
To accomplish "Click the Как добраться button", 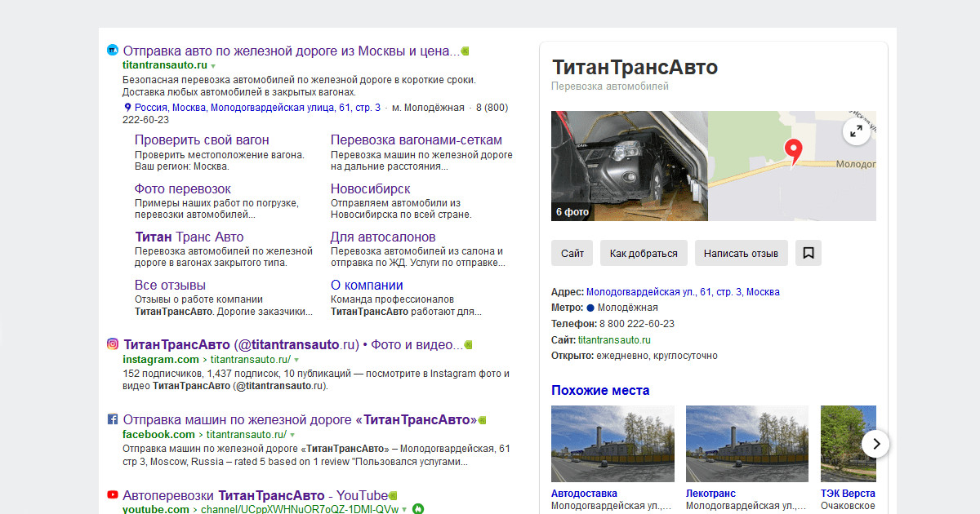I will point(644,253).
